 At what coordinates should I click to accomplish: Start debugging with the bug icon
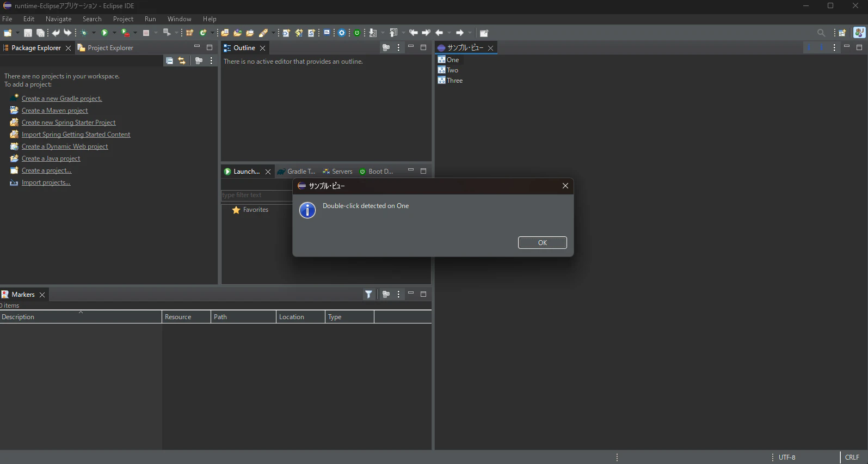84,33
